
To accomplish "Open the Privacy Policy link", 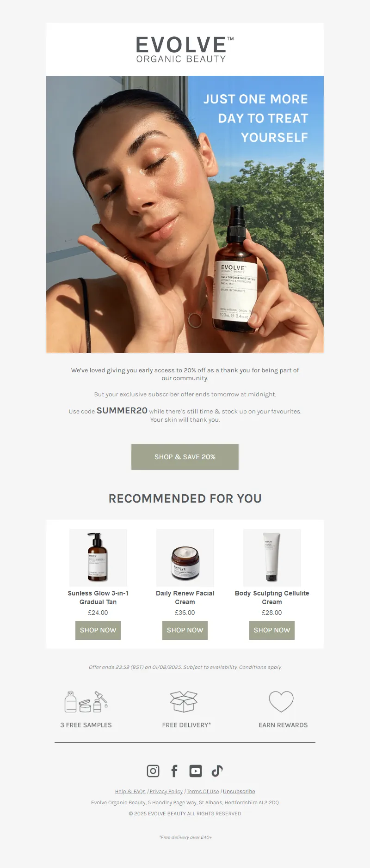I will [166, 791].
